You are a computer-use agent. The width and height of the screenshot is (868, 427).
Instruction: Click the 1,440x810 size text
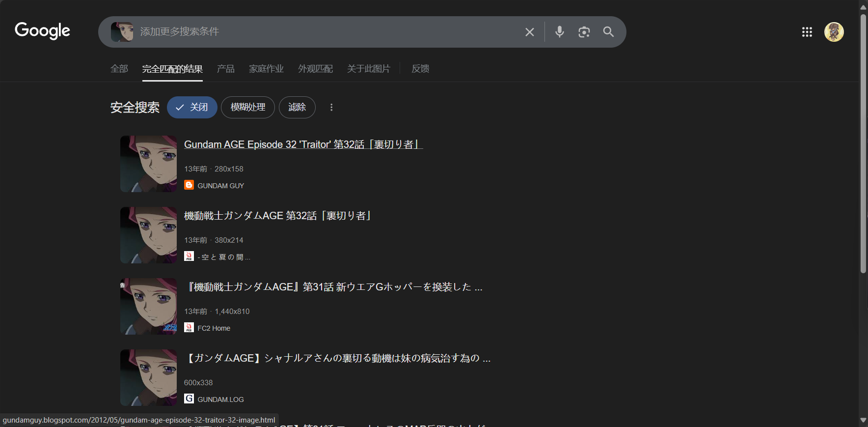pyautogui.click(x=232, y=312)
